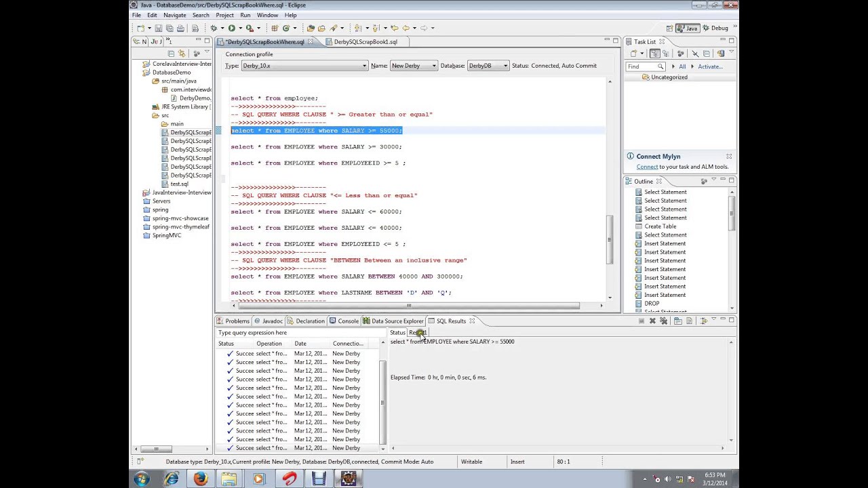The image size is (868, 488).
Task: Click the Open Task folder icon
Action: tap(321, 28)
